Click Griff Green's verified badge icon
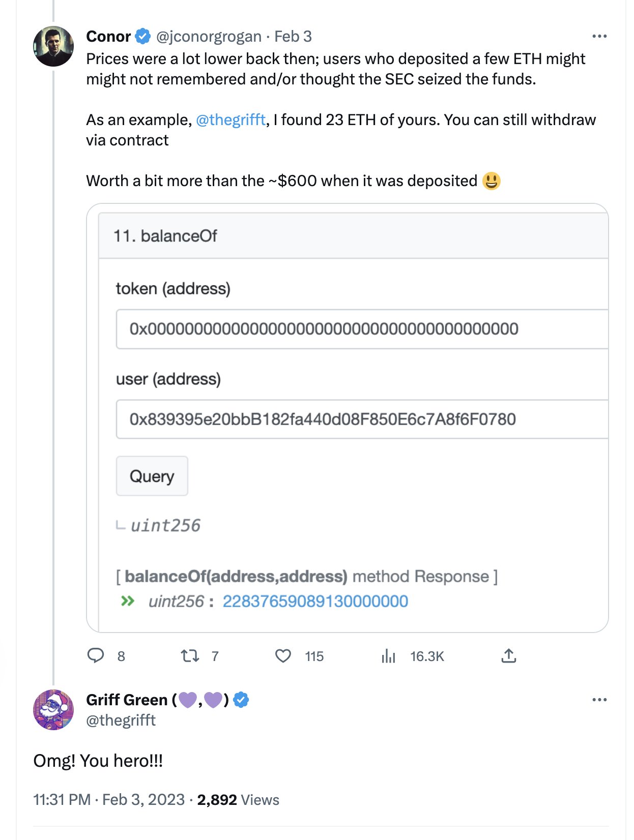The image size is (634, 840). [x=241, y=700]
